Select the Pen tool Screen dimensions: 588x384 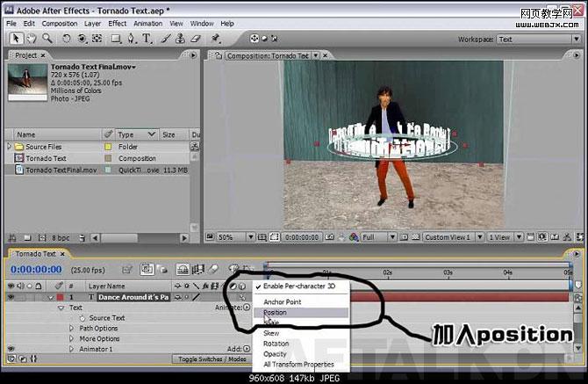(x=132, y=39)
